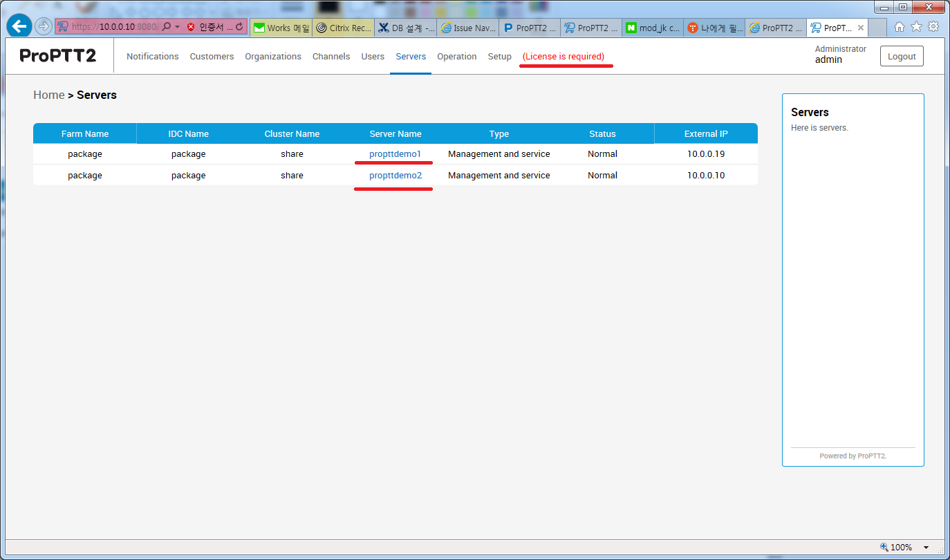Click the Home breadcrumb link
Screen dimensions: 950x560
[x=48, y=95]
